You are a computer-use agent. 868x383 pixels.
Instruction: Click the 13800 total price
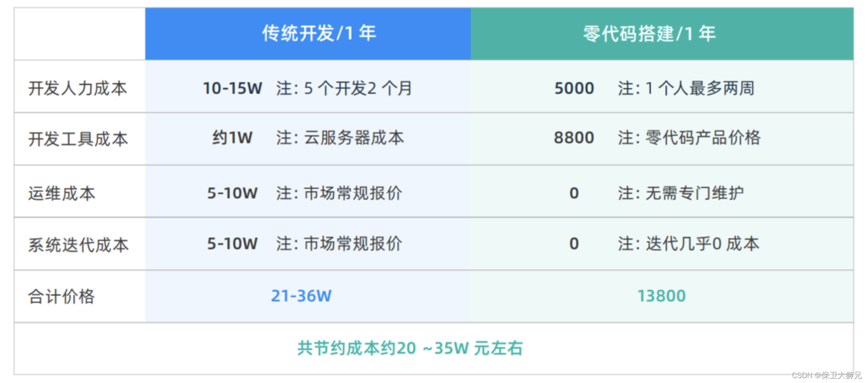pyautogui.click(x=661, y=296)
